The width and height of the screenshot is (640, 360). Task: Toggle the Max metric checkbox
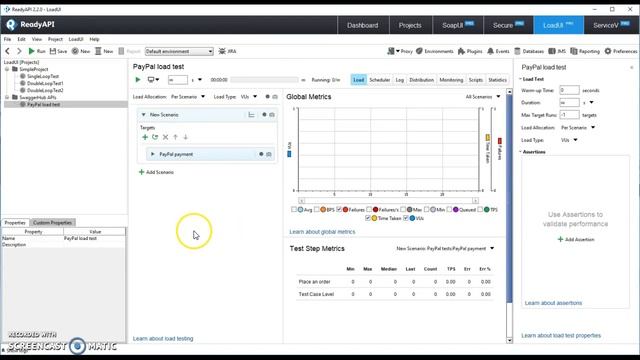coord(403,209)
